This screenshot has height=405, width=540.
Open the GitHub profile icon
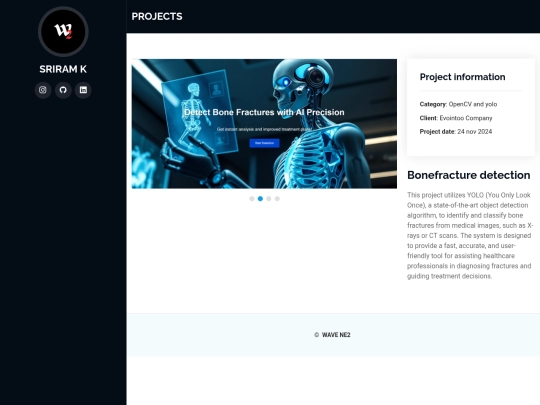tap(63, 90)
